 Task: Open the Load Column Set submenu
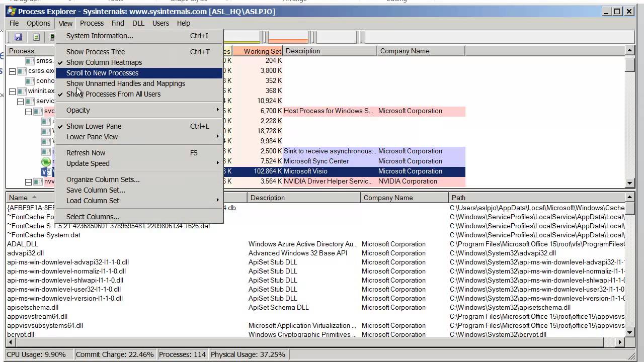click(139, 201)
